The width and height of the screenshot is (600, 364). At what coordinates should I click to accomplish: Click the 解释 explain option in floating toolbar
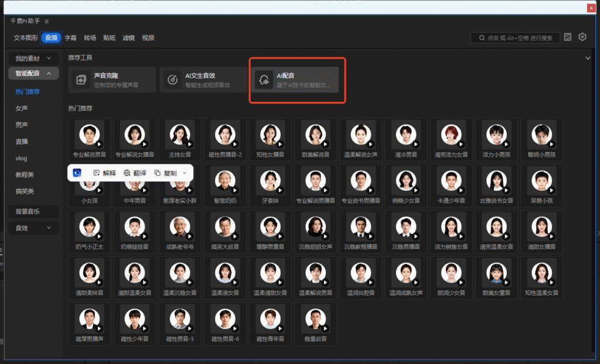(x=104, y=173)
